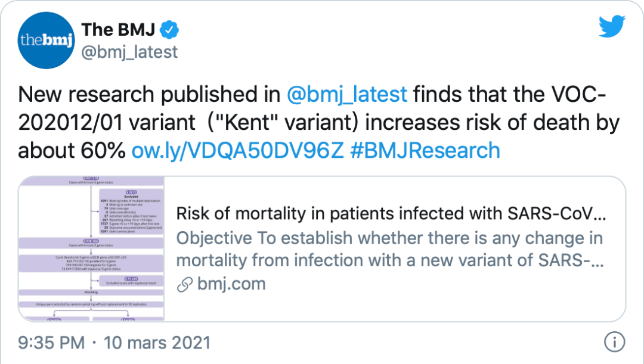Screen dimensions: 644x364
Task: Open the @bmj_latest handle below the name
Action: click(x=129, y=52)
